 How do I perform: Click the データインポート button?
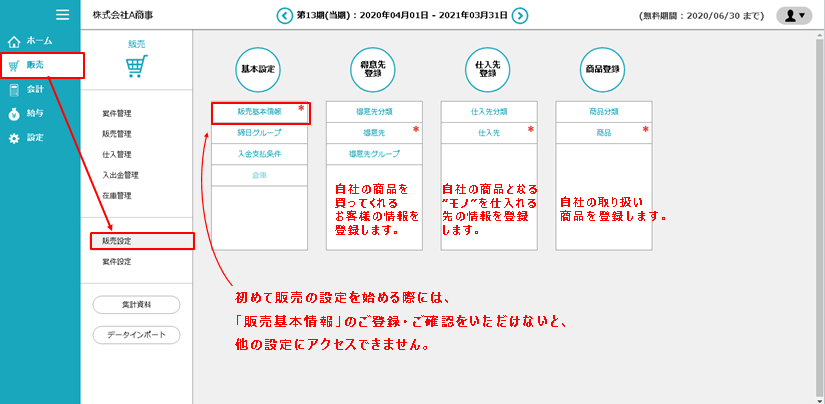(x=136, y=334)
